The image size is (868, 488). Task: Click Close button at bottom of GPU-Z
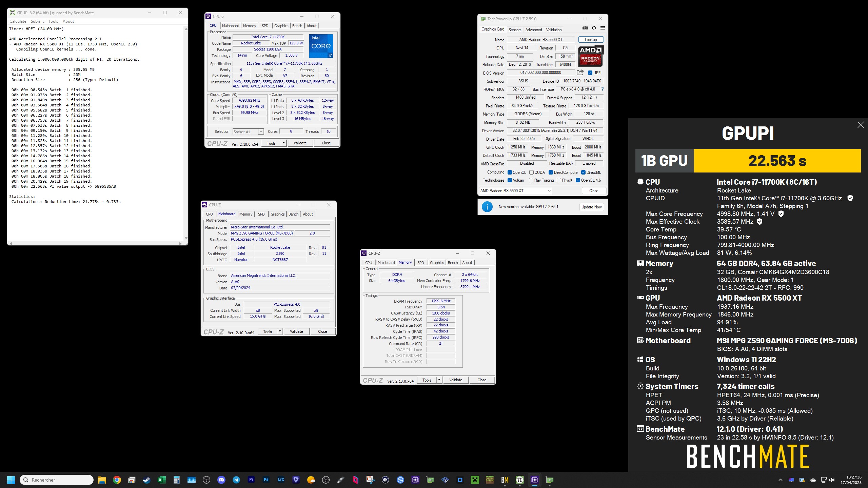[x=594, y=191]
